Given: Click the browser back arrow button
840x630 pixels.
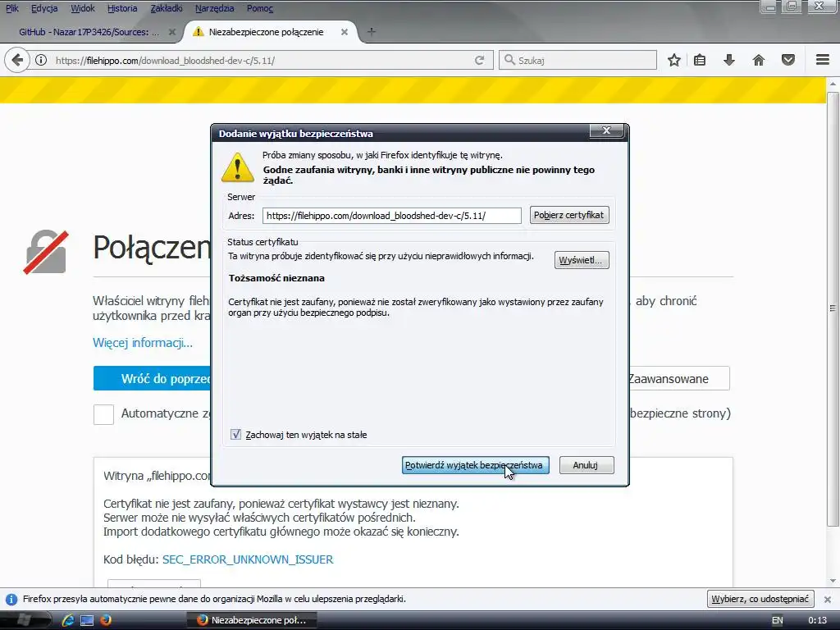Looking at the screenshot, I should coord(17,60).
